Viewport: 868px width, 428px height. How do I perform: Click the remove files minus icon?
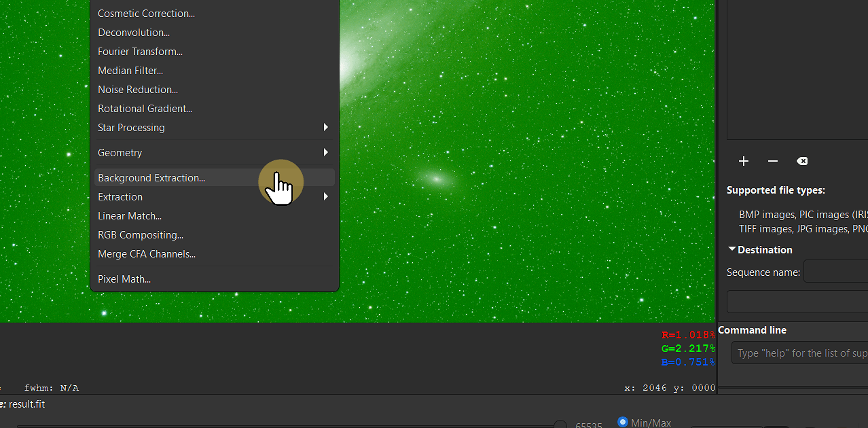point(772,161)
